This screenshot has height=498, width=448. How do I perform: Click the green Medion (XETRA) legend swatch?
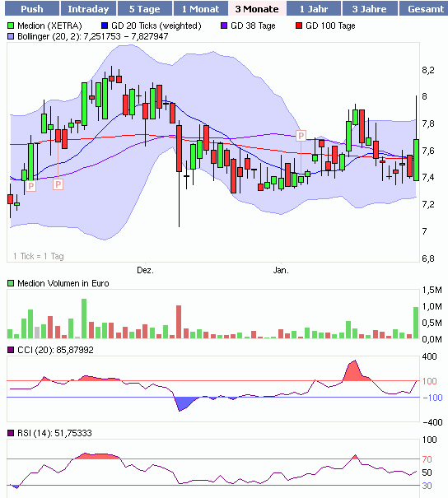pyautogui.click(x=11, y=26)
